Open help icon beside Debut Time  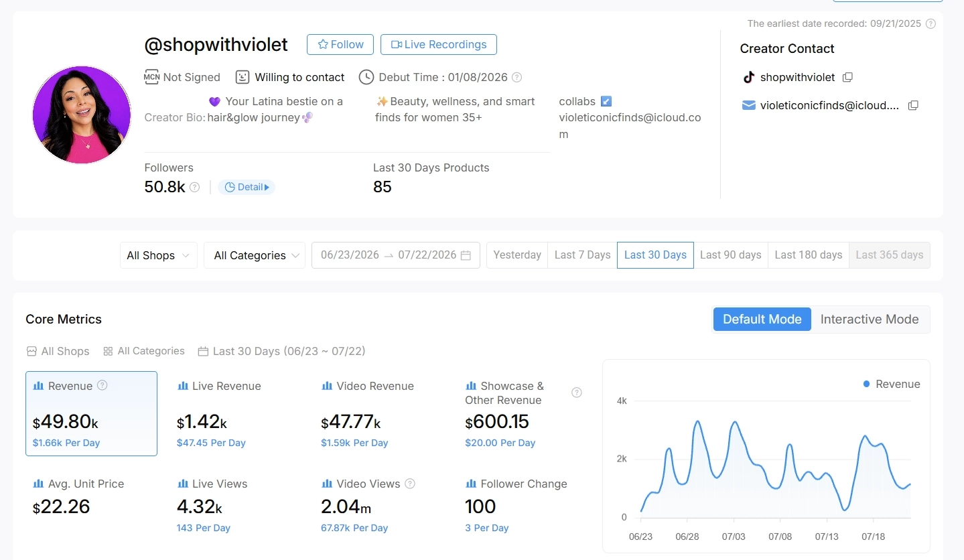(x=517, y=77)
